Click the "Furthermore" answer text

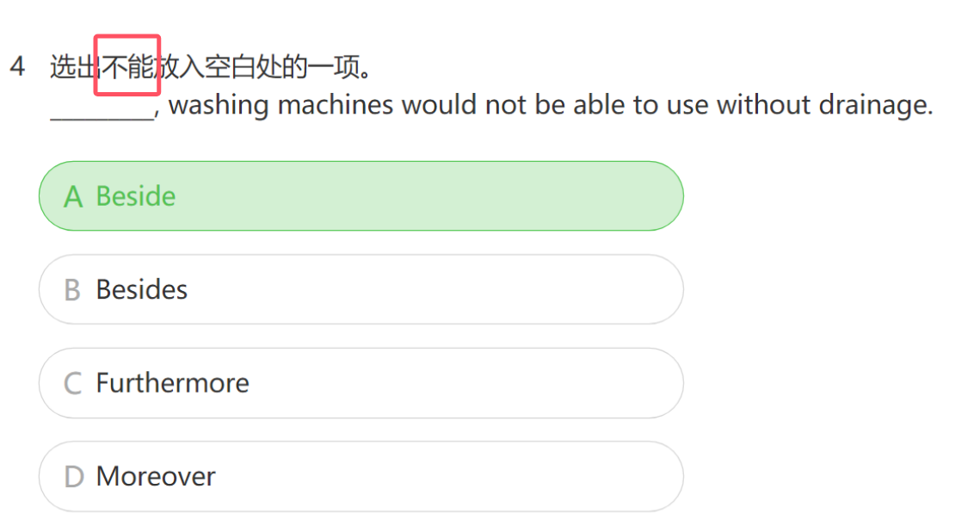coord(173,383)
